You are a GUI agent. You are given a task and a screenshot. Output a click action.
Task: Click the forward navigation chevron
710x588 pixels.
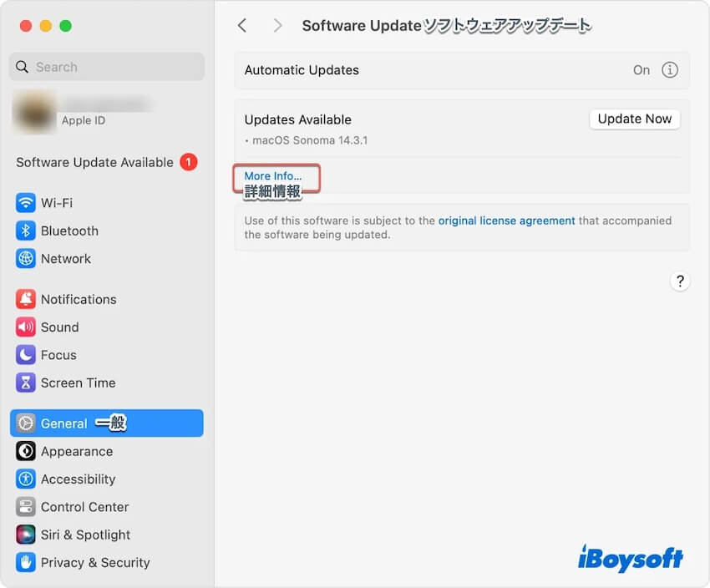(278, 25)
